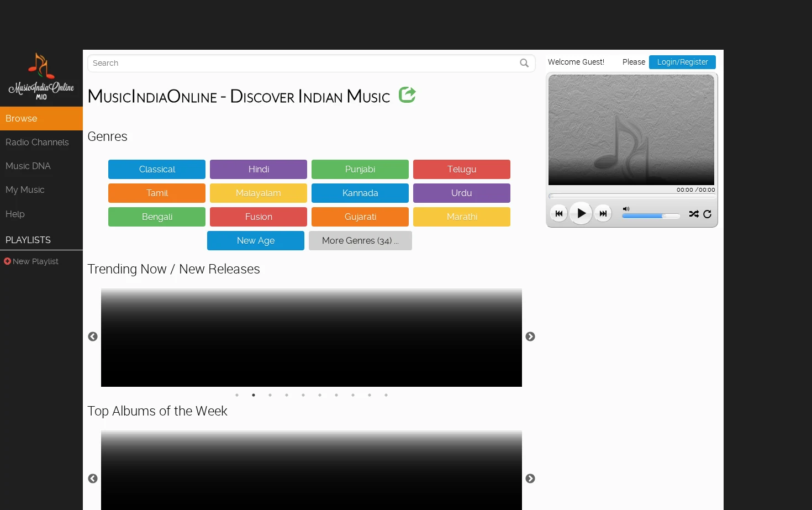Select the ninth Trending carousel dot
812x510 pixels.
click(x=370, y=395)
